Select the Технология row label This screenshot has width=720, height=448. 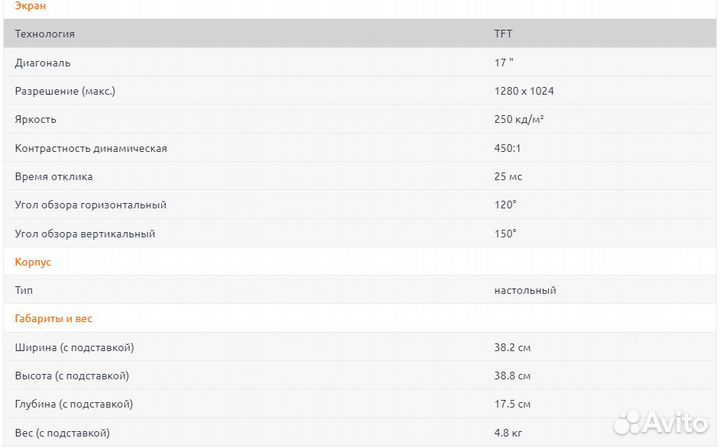[45, 34]
